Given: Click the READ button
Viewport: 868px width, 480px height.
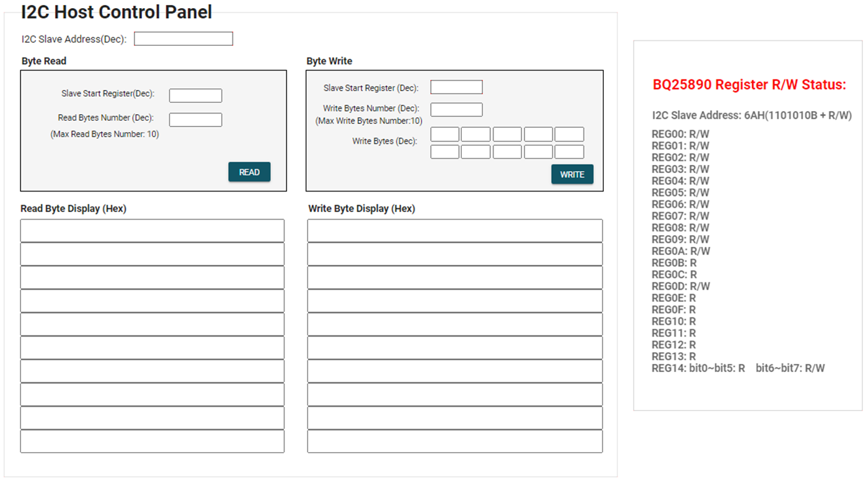Looking at the screenshot, I should click(x=249, y=172).
